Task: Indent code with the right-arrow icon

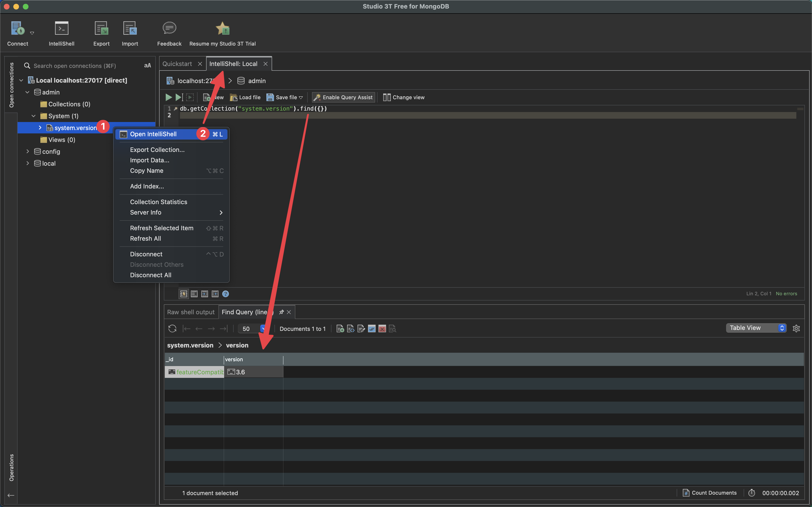Action: pos(205,294)
